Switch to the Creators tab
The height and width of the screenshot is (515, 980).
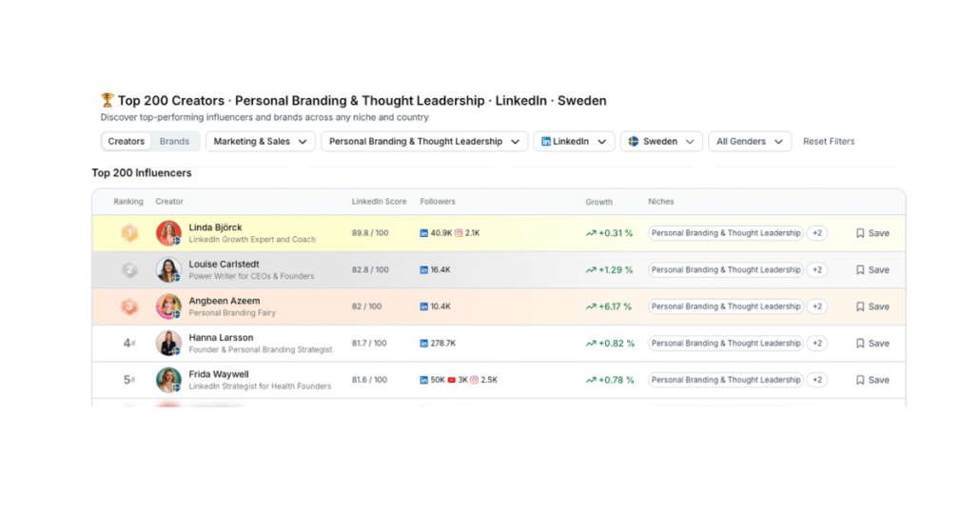tap(127, 141)
